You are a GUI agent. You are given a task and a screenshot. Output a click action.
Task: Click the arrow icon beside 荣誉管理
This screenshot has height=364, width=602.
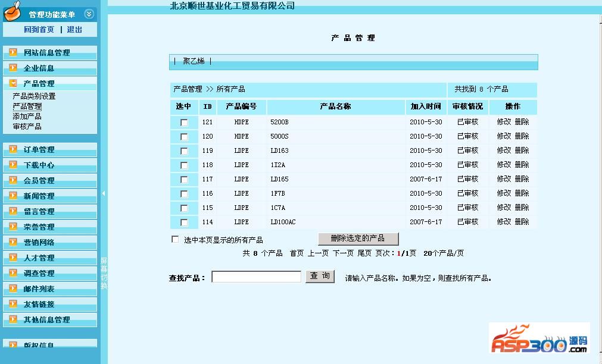pyautogui.click(x=13, y=226)
